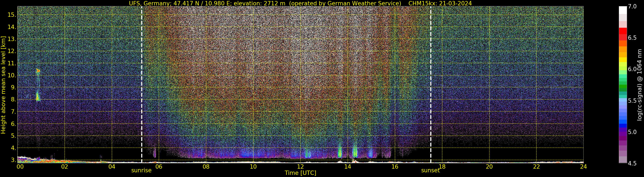This screenshot has width=644, height=177.
Task: Click the '16' time tick label
Action: point(395,166)
